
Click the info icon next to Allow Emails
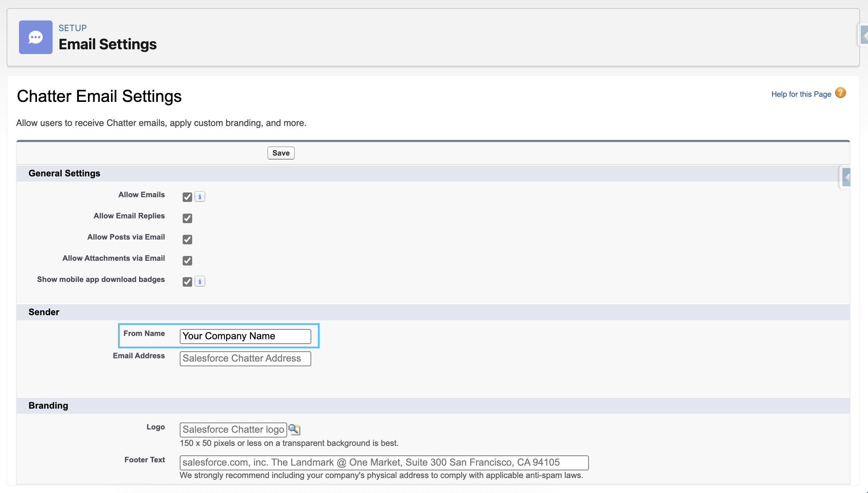200,196
